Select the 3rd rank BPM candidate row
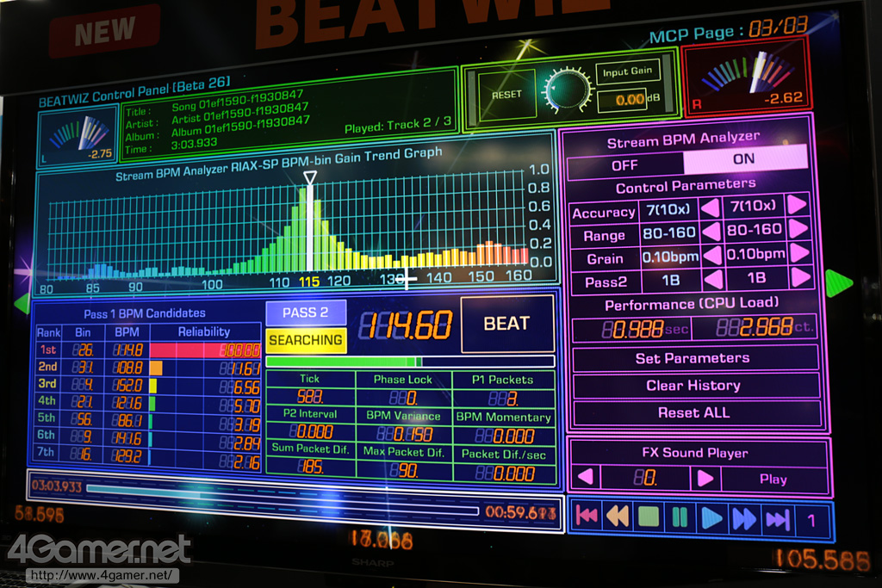Image resolution: width=882 pixels, height=588 pixels. (148, 385)
